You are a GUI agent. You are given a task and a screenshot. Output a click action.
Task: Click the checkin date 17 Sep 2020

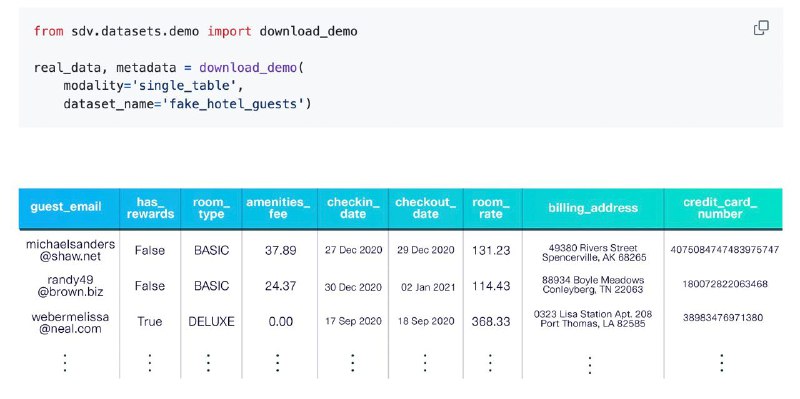[353, 321]
